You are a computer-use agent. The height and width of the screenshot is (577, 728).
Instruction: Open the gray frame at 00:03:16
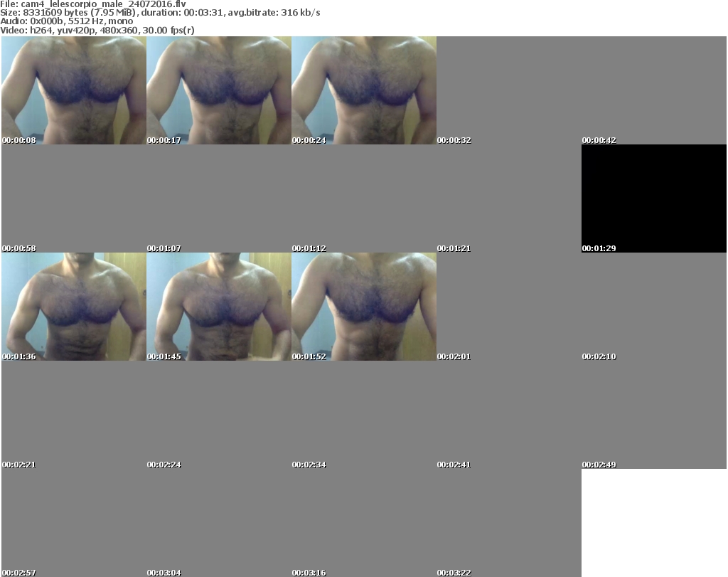tap(364, 523)
